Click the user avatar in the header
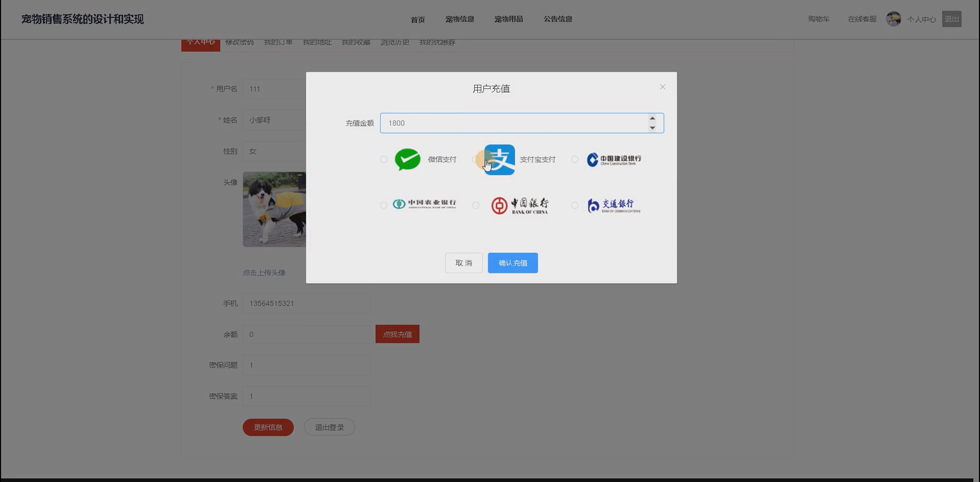 [893, 19]
